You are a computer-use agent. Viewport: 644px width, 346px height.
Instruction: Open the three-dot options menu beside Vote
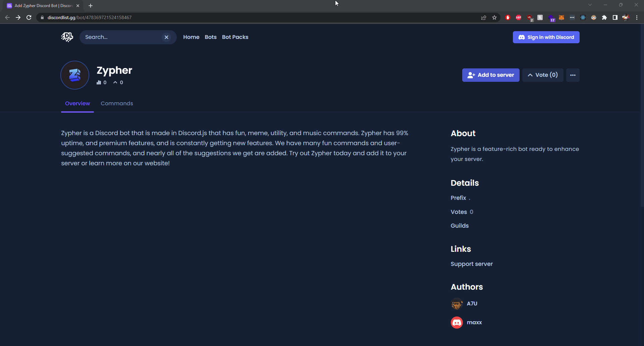coord(573,75)
